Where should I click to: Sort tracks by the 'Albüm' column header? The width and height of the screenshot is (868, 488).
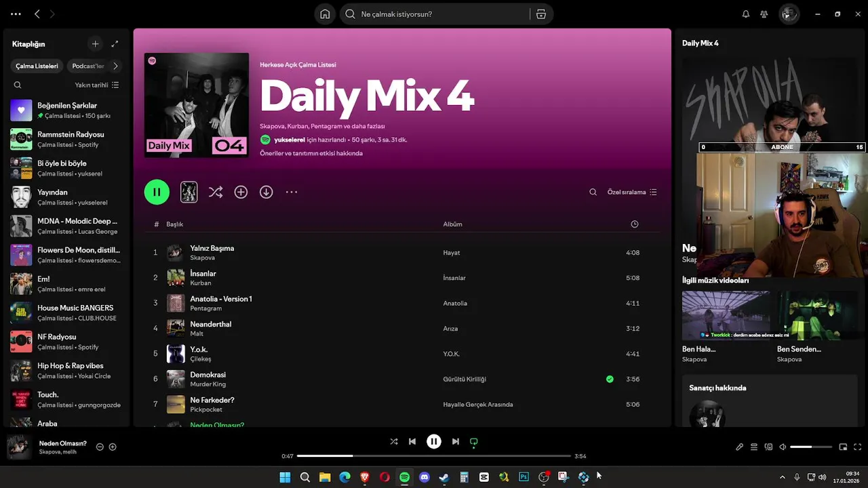[453, 224]
